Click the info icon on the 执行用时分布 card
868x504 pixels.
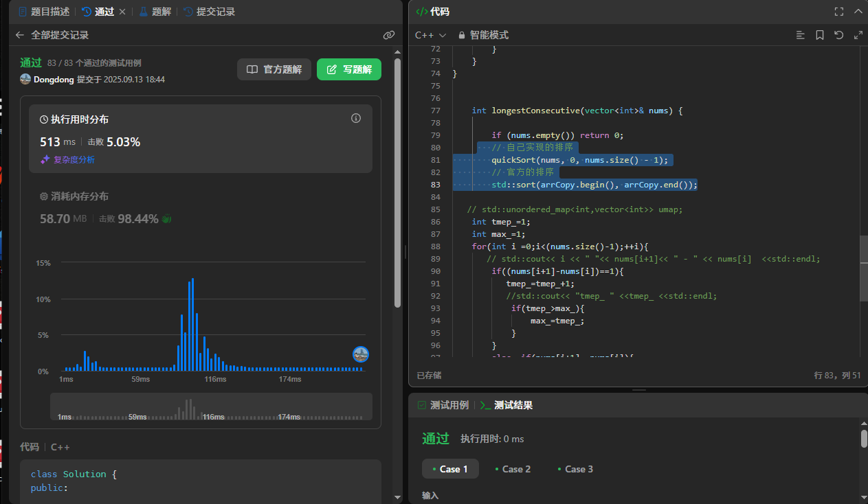click(x=356, y=118)
